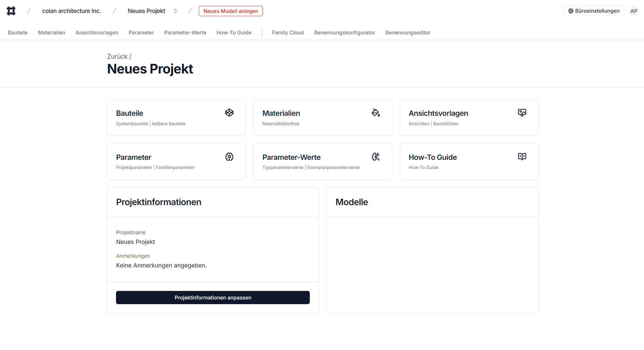
Task: Click Systembauteile subtitle text
Action: pyautogui.click(x=132, y=124)
